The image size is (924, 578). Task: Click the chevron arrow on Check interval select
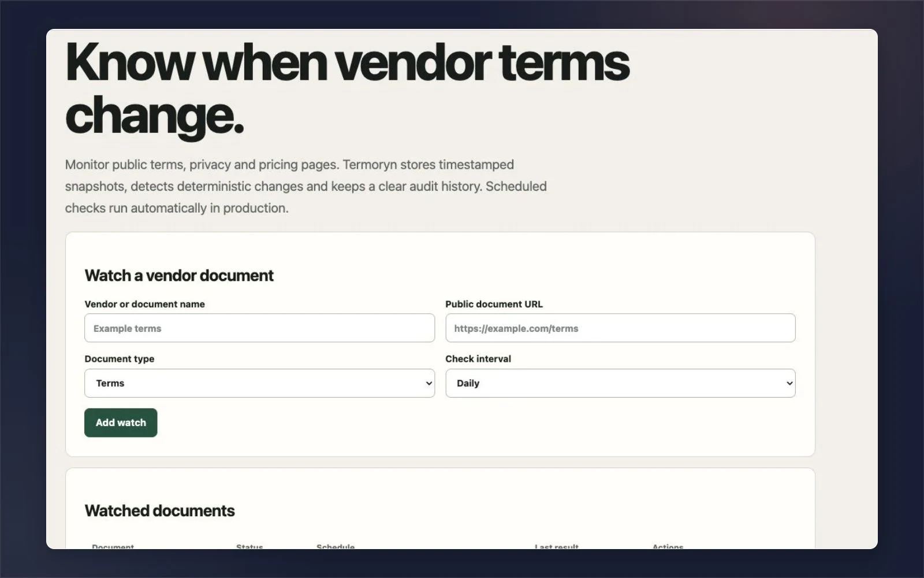coord(789,383)
